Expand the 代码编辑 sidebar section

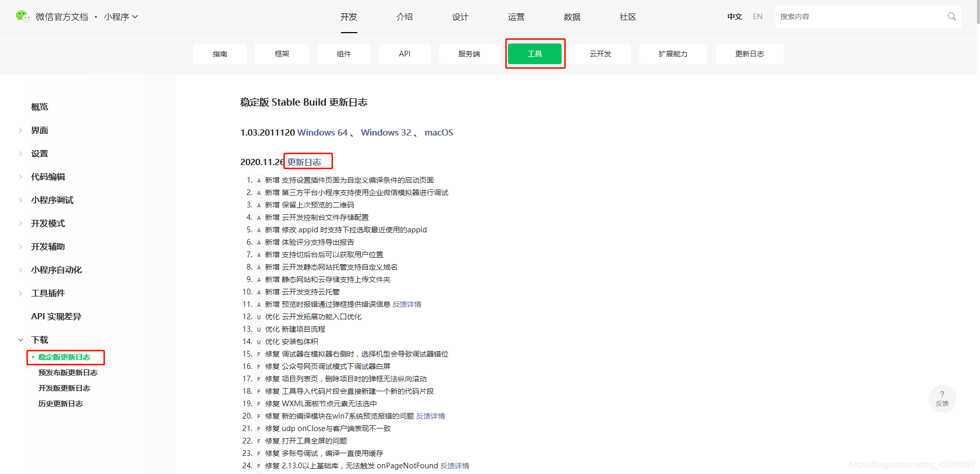pos(21,177)
